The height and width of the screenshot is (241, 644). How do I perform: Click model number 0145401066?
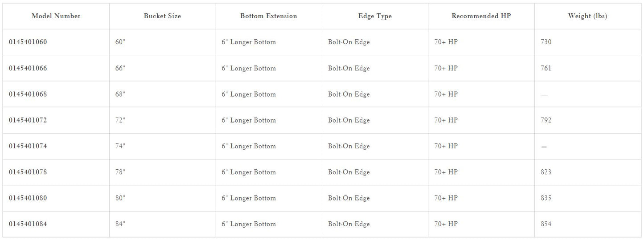(28, 68)
